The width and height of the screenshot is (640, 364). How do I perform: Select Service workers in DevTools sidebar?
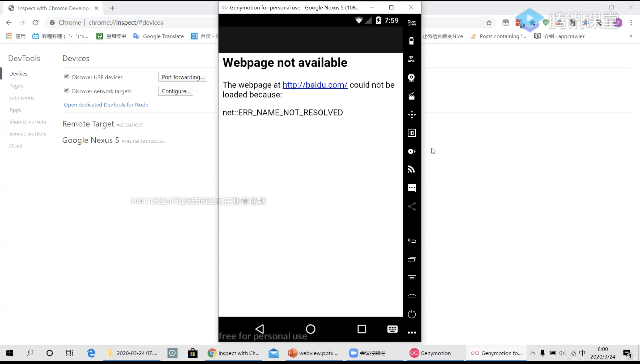28,134
